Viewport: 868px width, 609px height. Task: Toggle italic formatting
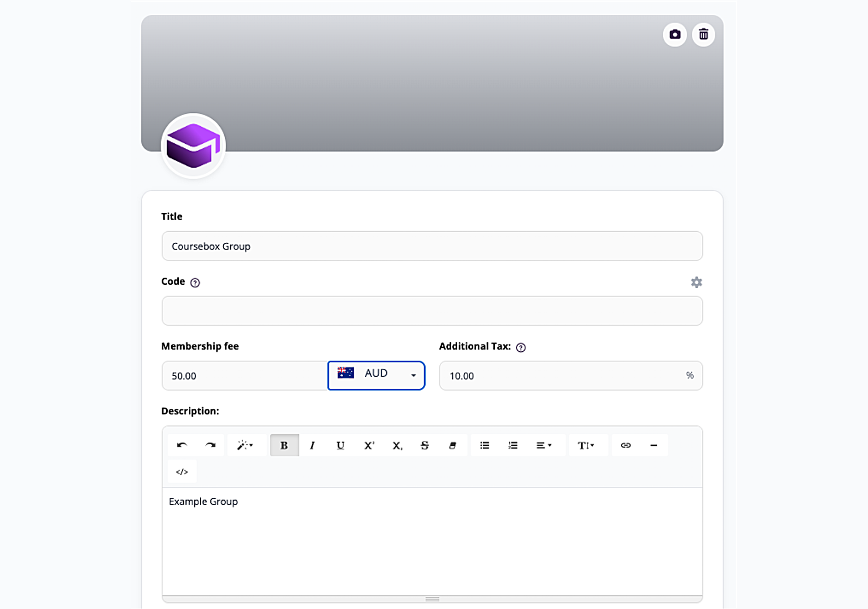click(312, 445)
